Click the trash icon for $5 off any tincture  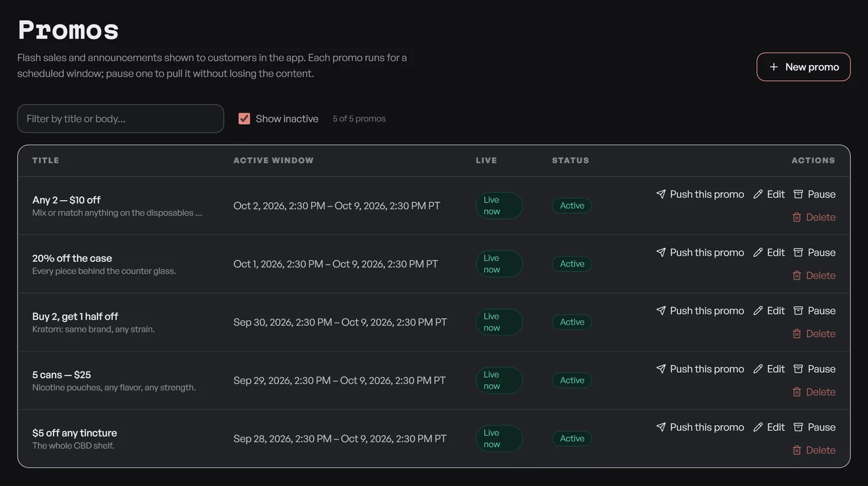tap(797, 450)
